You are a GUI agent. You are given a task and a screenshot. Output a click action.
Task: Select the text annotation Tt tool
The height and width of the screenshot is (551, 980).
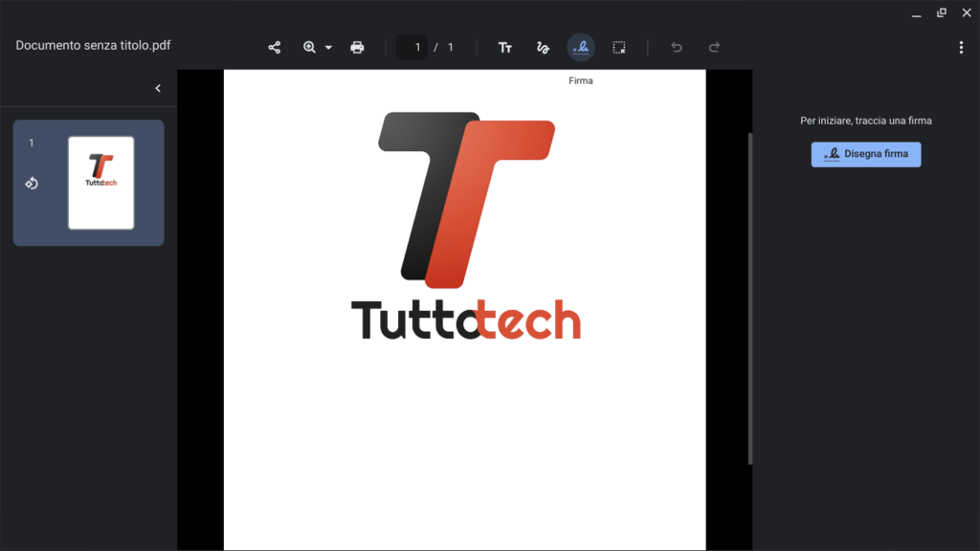tap(504, 46)
